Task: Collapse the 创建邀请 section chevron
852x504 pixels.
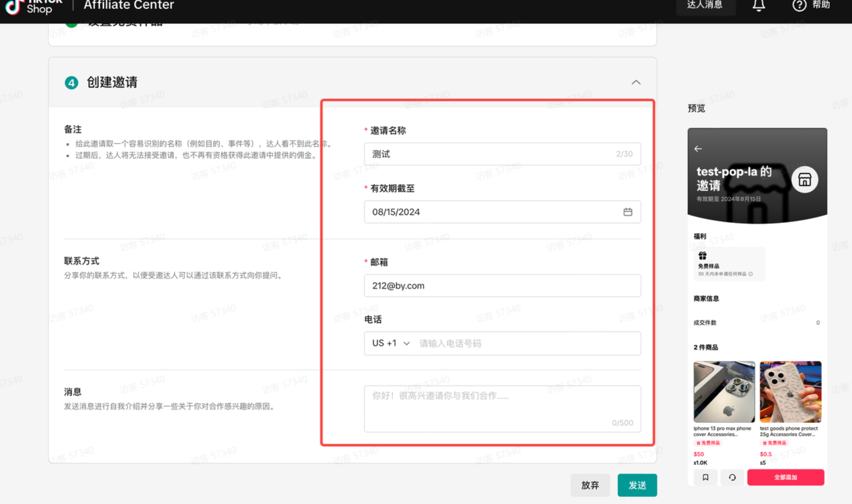Action: (x=636, y=82)
